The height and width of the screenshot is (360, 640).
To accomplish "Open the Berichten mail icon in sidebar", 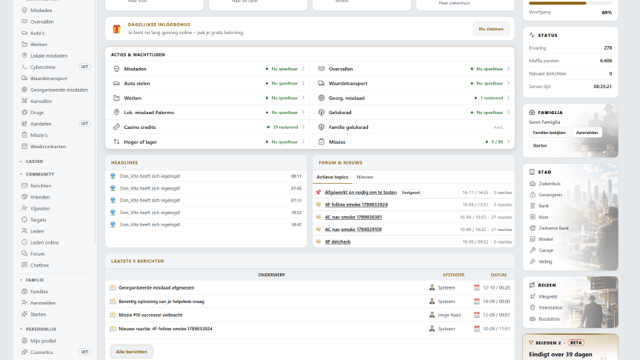I will (x=24, y=185).
